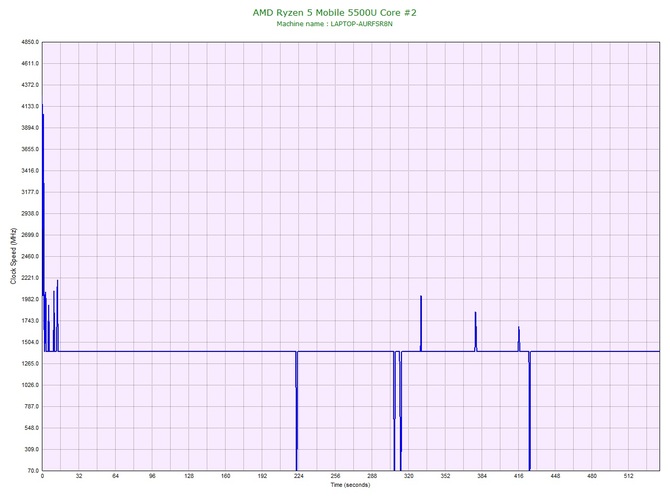This screenshot has width=670, height=502.
Task: Click the 1026.0 y-axis value
Action: coord(30,385)
